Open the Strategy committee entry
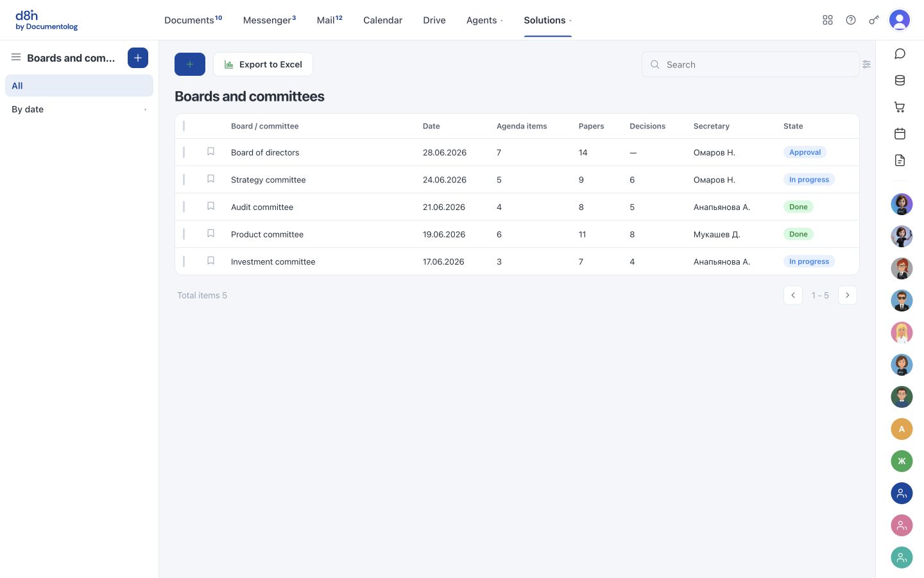 point(268,180)
